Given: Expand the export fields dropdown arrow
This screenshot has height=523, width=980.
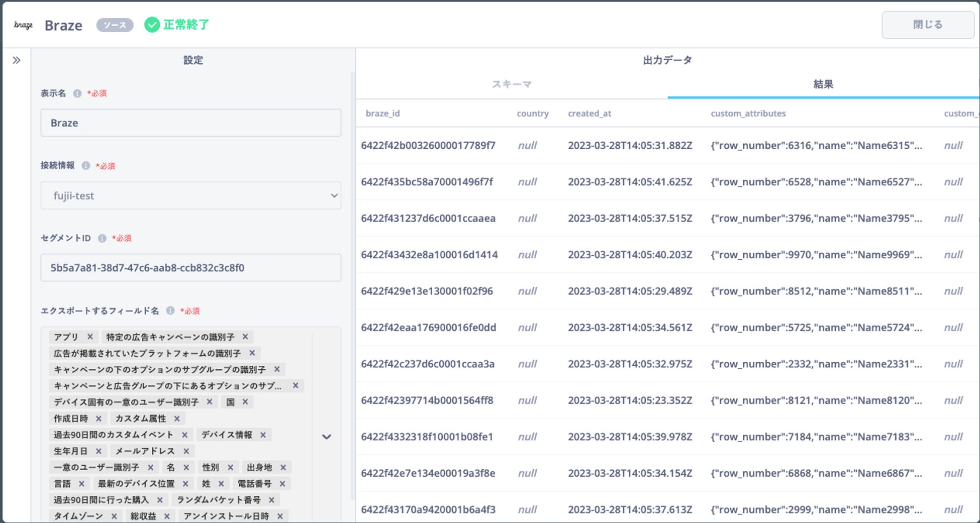Looking at the screenshot, I should [327, 437].
